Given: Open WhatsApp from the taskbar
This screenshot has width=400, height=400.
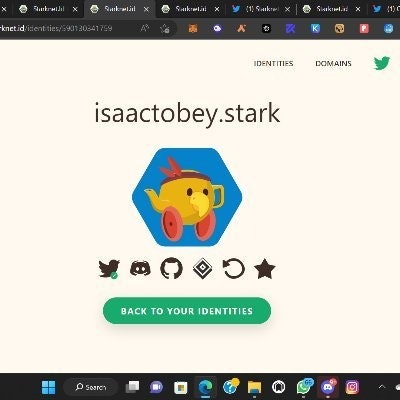Looking at the screenshot, I should (304, 387).
